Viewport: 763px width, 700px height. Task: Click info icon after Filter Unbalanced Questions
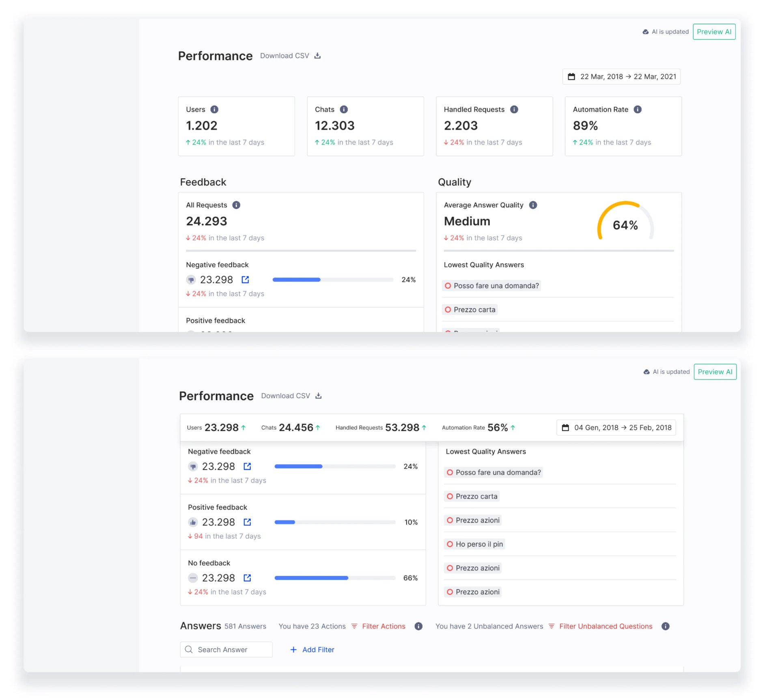pos(665,627)
